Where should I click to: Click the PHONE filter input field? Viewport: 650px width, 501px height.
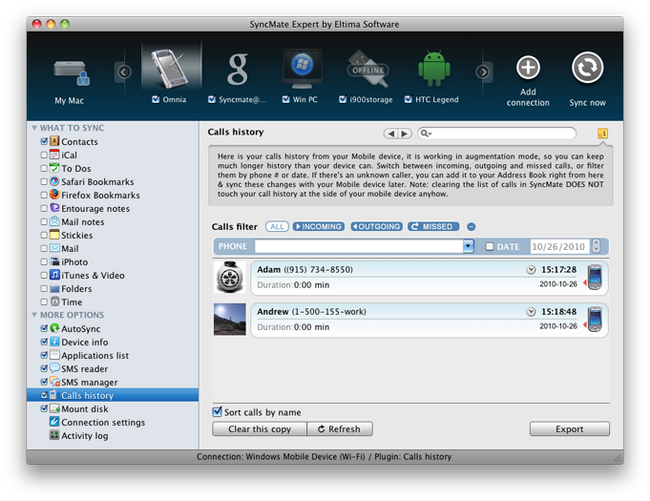point(359,246)
